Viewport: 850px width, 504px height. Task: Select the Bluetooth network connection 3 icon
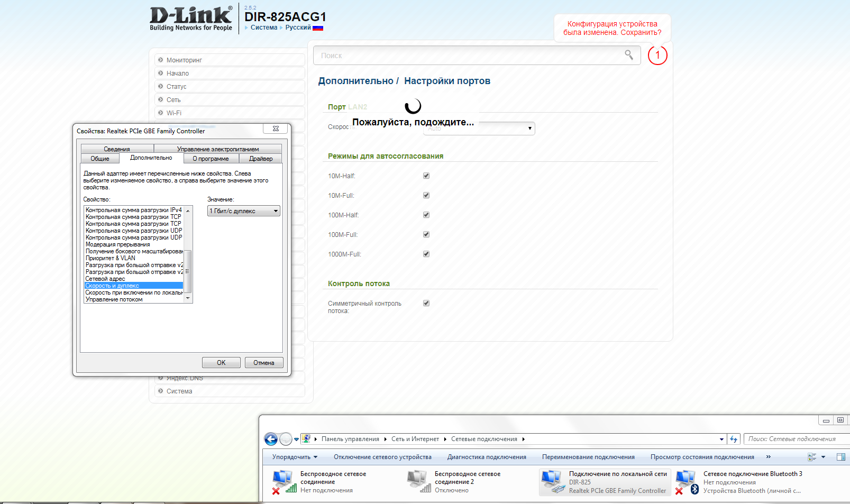coord(687,482)
